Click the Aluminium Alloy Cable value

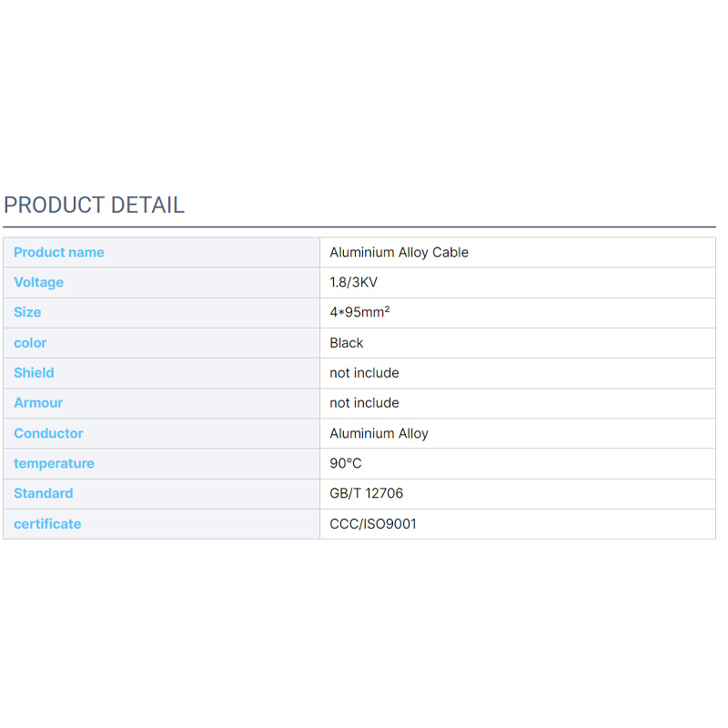(399, 252)
